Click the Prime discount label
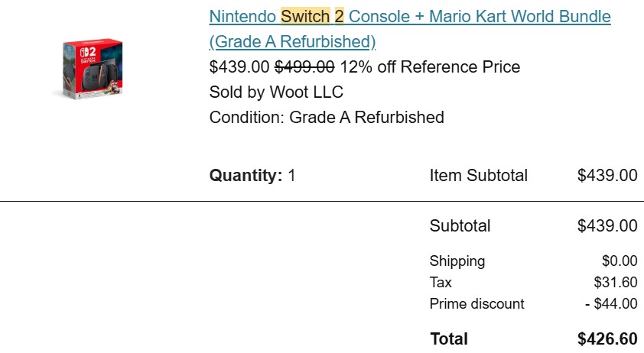This screenshot has height=353, width=644. (x=476, y=304)
